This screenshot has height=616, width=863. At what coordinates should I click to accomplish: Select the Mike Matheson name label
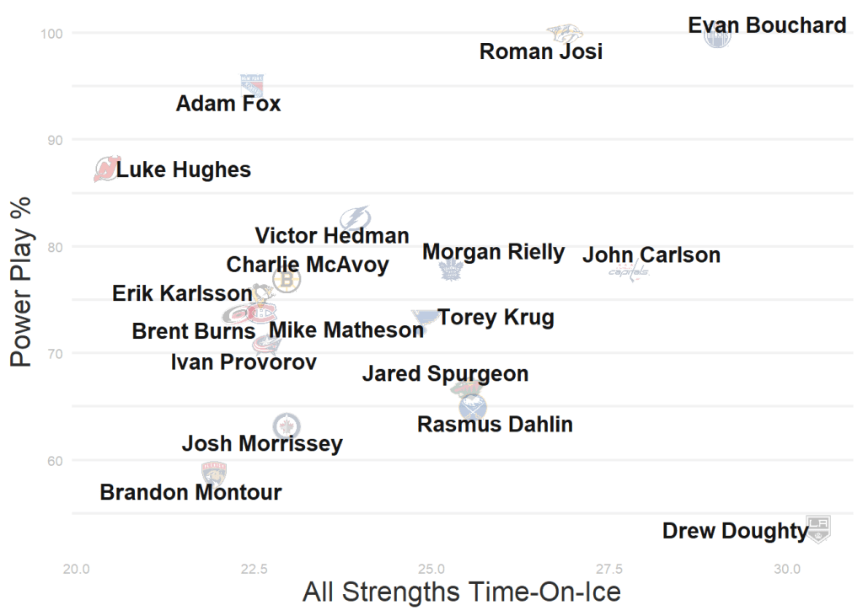pos(346,330)
